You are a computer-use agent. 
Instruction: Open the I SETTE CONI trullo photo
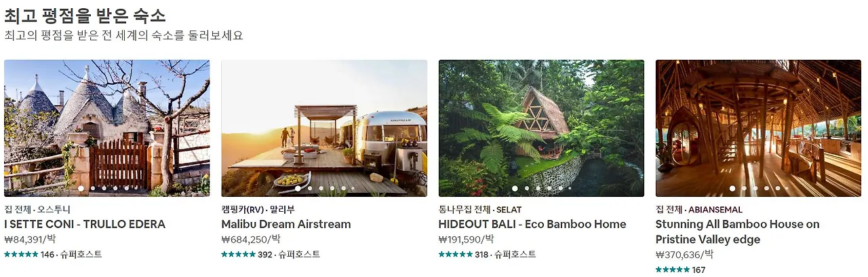(x=107, y=128)
